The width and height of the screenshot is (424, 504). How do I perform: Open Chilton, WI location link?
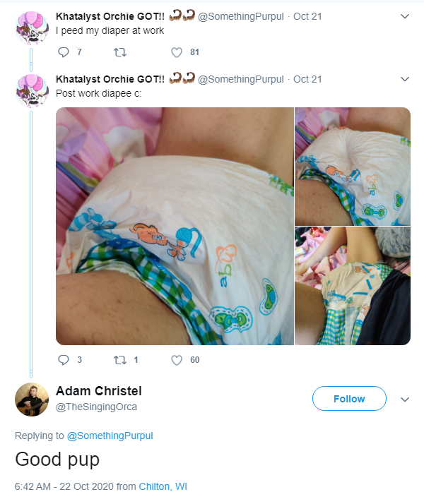(163, 486)
